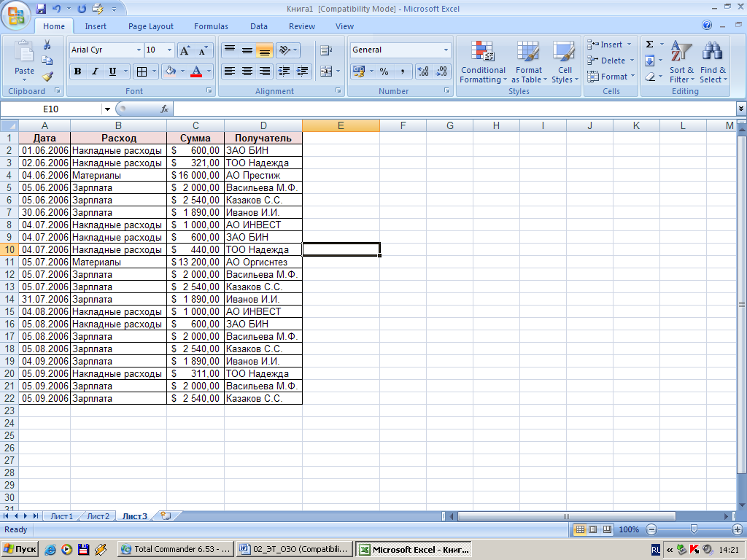Viewport: 747px width, 560px height.
Task: Increase font size with Grow Font
Action: click(x=185, y=50)
